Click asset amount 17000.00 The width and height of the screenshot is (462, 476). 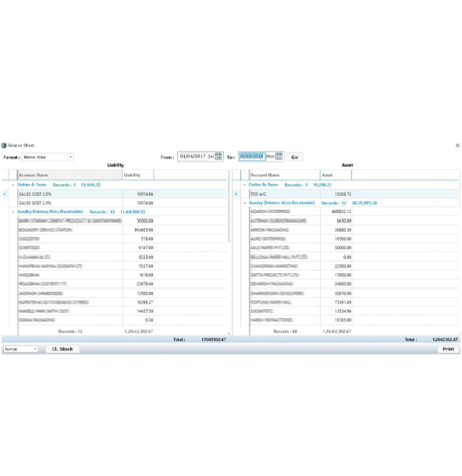tap(343, 275)
